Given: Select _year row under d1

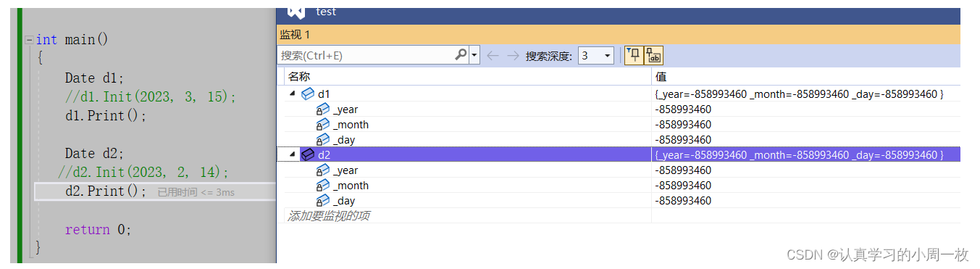Looking at the screenshot, I should [345, 109].
